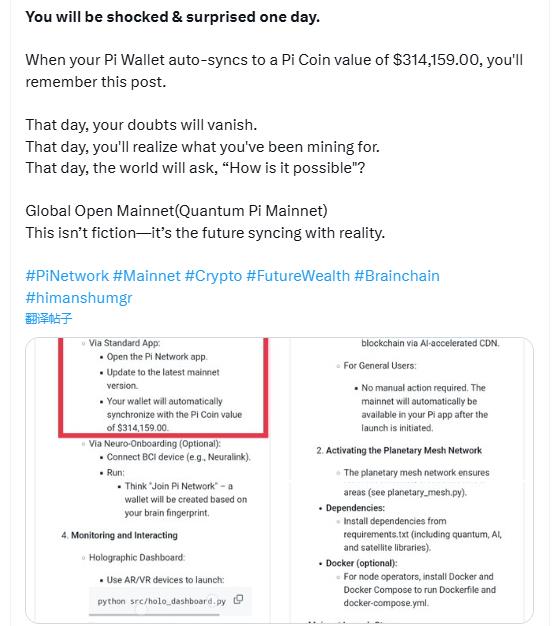Click the scrollbar under the python code snippet
Viewport: 555px width, 626px height.
(154, 615)
